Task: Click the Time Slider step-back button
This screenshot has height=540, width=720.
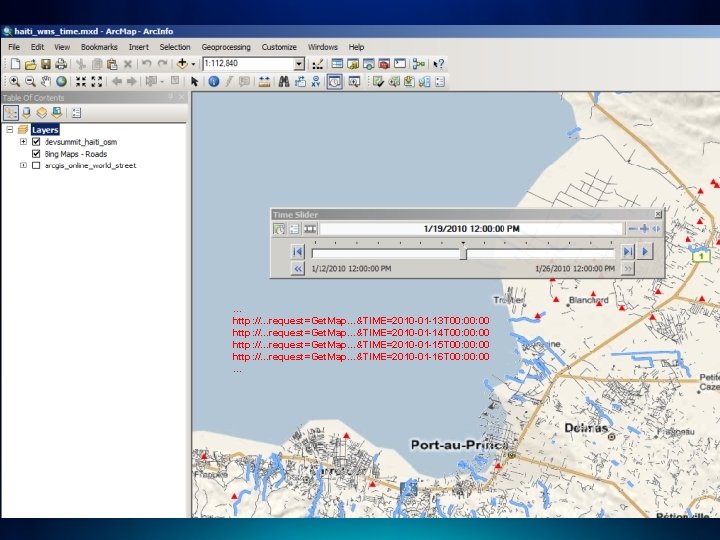Action: 298,251
